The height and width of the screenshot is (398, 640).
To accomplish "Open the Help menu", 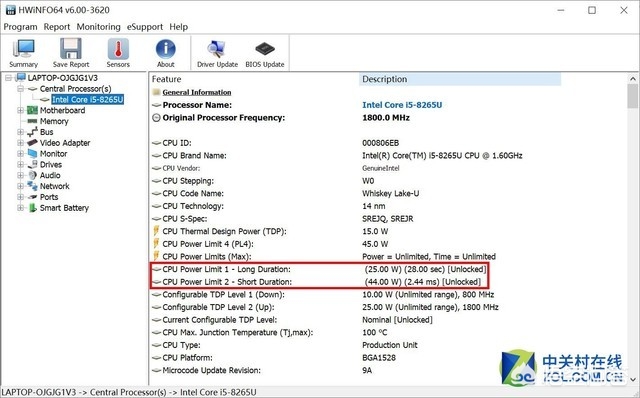I will click(179, 27).
